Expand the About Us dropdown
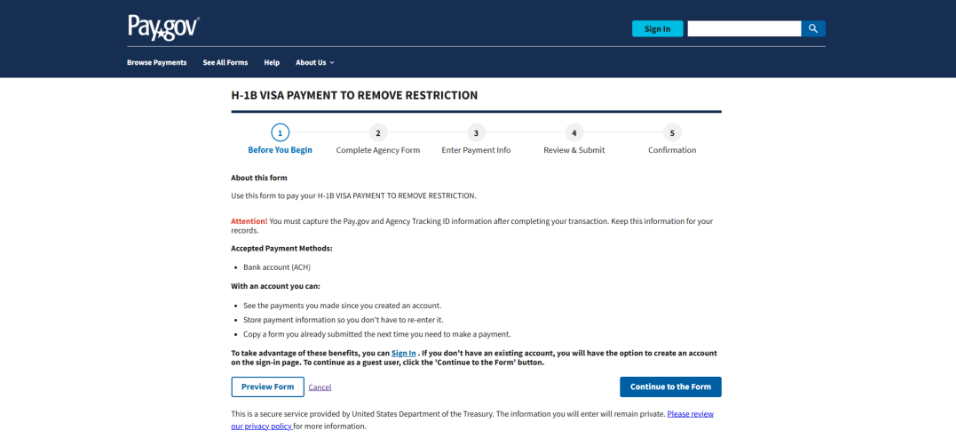This screenshot has width=956, height=445. 311,62
